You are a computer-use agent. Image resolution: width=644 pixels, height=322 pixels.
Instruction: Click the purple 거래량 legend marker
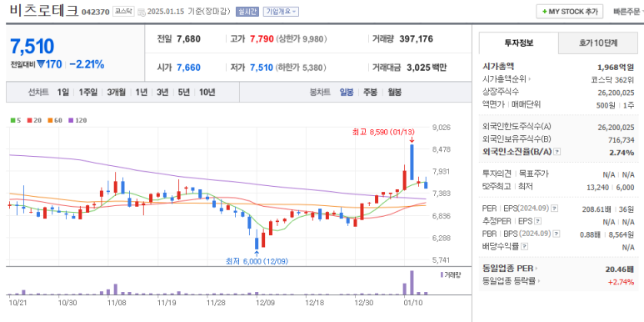click(442, 274)
